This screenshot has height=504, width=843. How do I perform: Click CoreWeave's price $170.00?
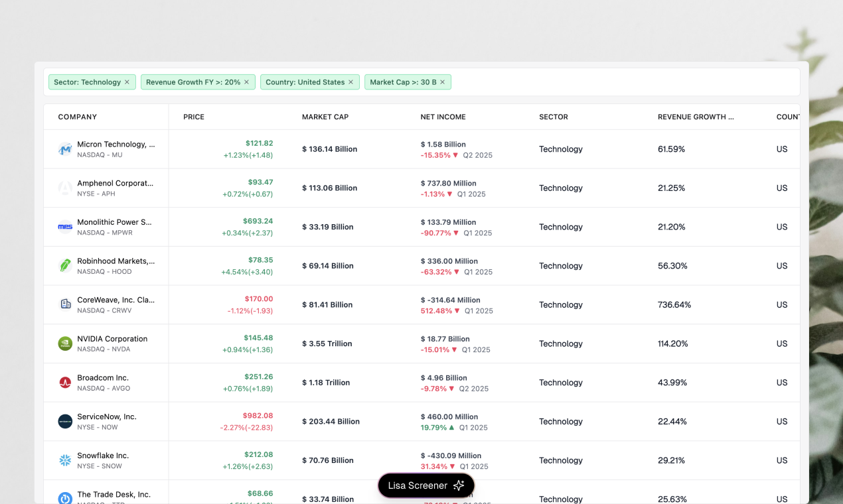pyautogui.click(x=259, y=299)
